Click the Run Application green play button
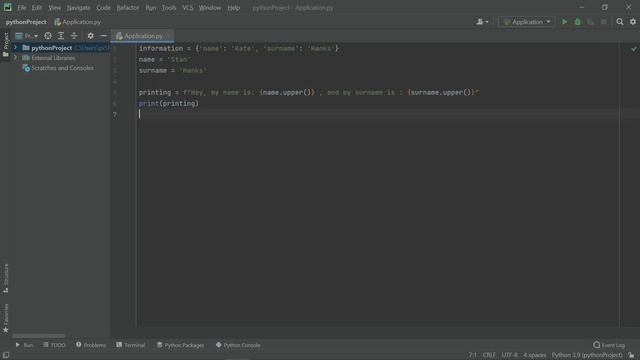The image size is (640, 360). coord(564,22)
